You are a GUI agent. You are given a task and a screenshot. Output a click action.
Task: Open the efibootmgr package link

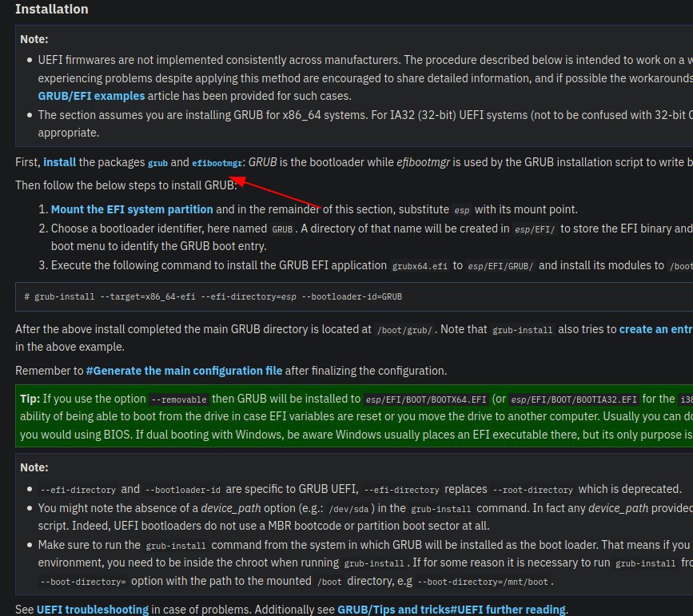pyautogui.click(x=217, y=163)
